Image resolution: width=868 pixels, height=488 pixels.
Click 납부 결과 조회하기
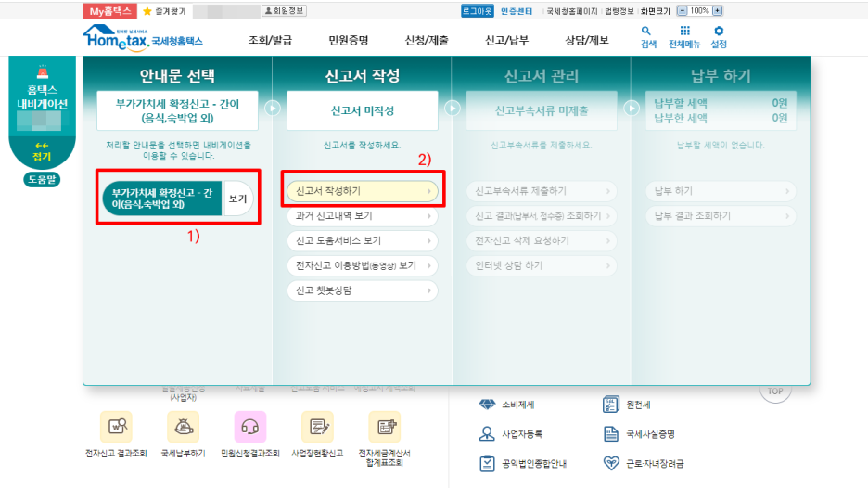[721, 216]
